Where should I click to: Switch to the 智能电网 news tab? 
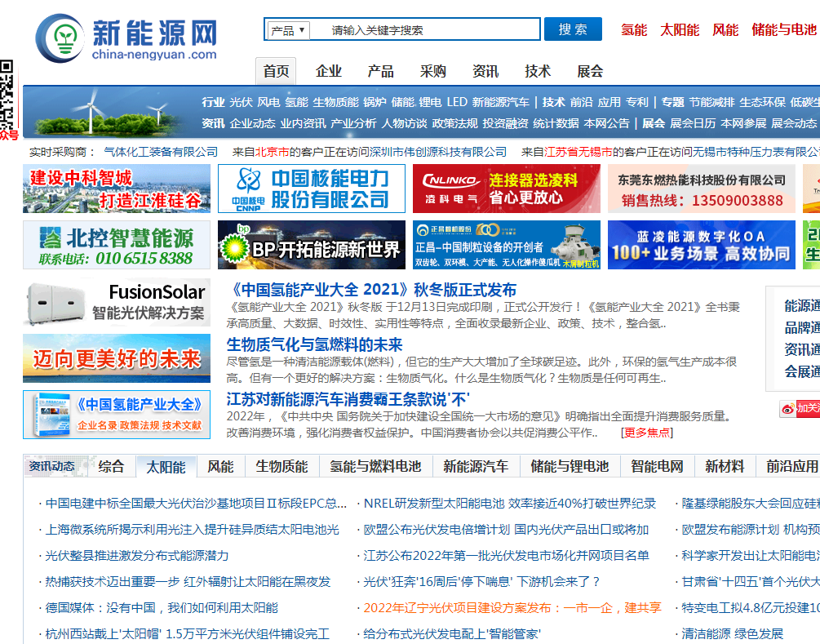657,466
